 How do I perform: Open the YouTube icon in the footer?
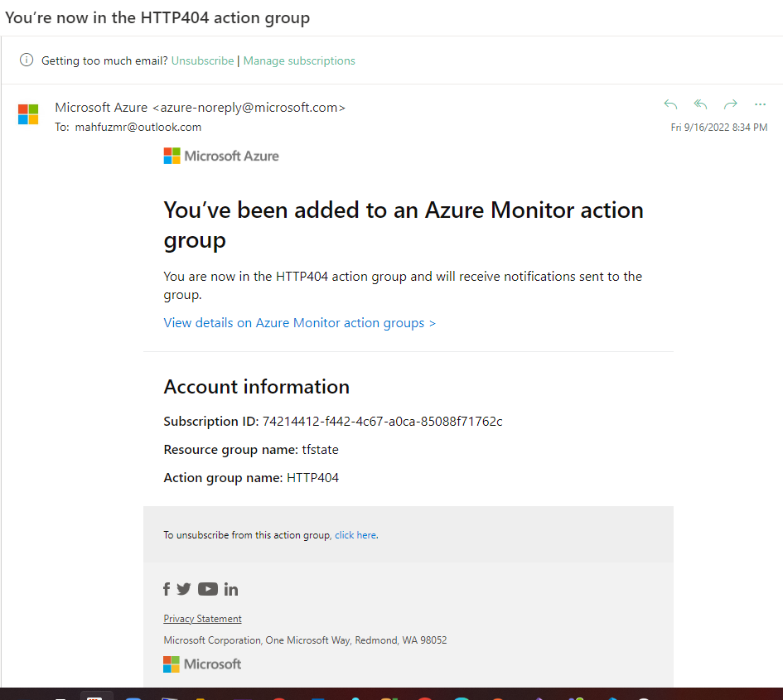[208, 589]
